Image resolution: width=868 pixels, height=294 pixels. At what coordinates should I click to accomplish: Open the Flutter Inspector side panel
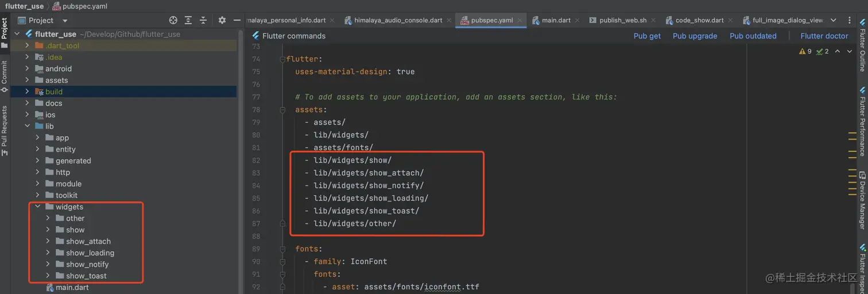[x=862, y=269]
